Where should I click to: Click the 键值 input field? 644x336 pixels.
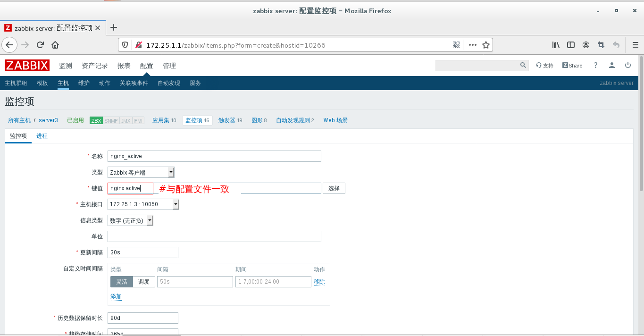click(x=214, y=188)
